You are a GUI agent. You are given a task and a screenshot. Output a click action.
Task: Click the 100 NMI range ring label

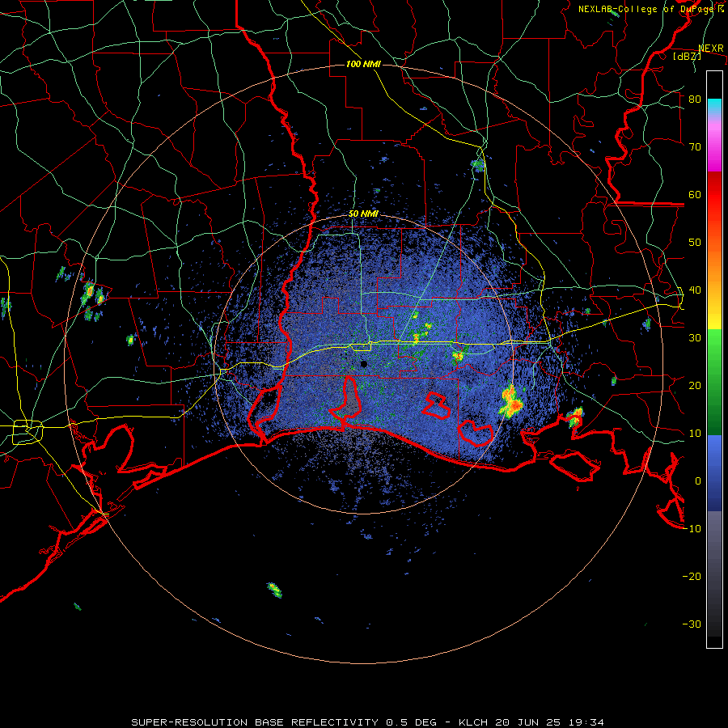[363, 64]
